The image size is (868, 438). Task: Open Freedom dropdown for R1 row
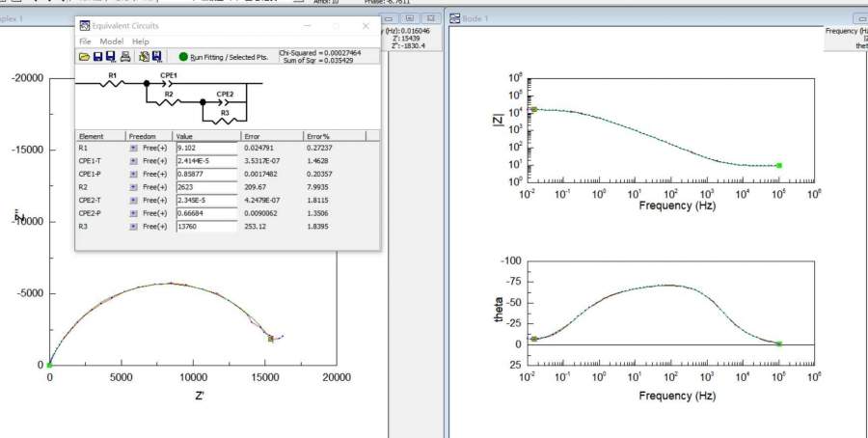click(133, 149)
